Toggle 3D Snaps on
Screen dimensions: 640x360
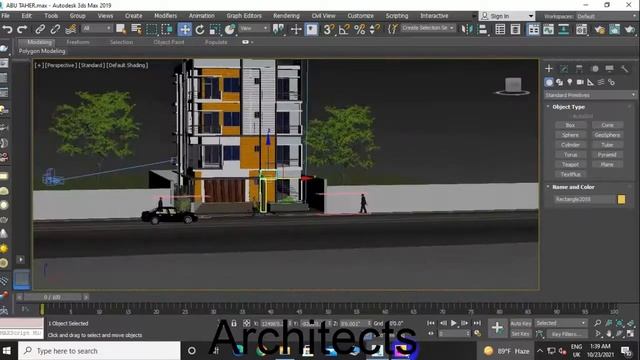[329, 29]
